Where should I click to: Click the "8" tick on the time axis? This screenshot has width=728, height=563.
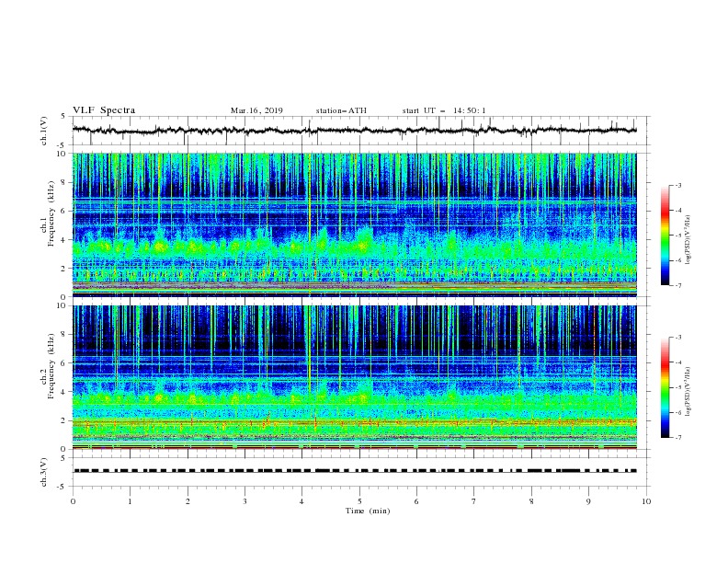point(531,501)
